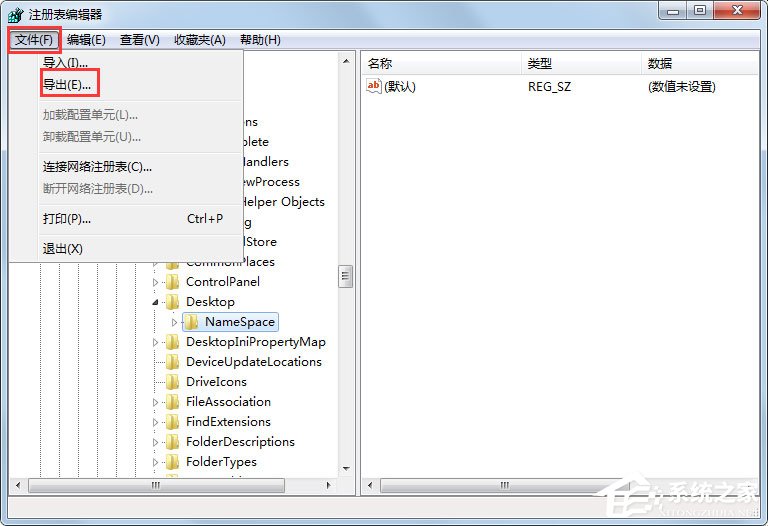The image size is (768, 526).
Task: Click the (数值未设置) data cell
Action: click(681, 87)
